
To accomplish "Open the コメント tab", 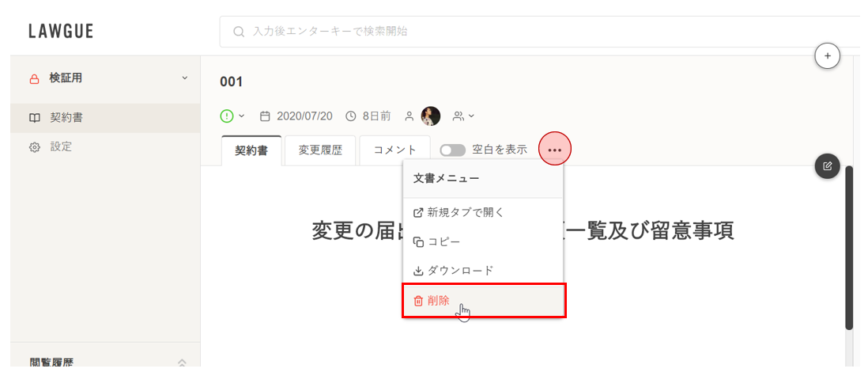I will pyautogui.click(x=394, y=150).
